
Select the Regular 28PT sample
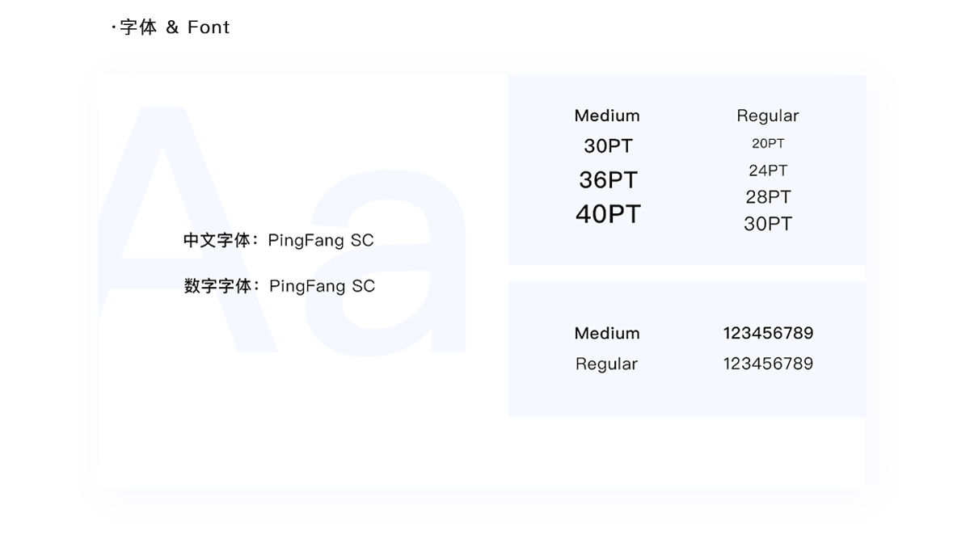(x=768, y=197)
